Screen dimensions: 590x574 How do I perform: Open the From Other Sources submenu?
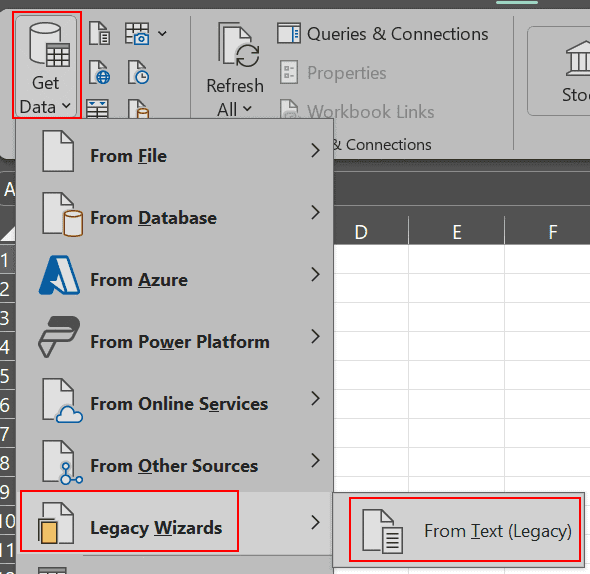pyautogui.click(x=175, y=461)
